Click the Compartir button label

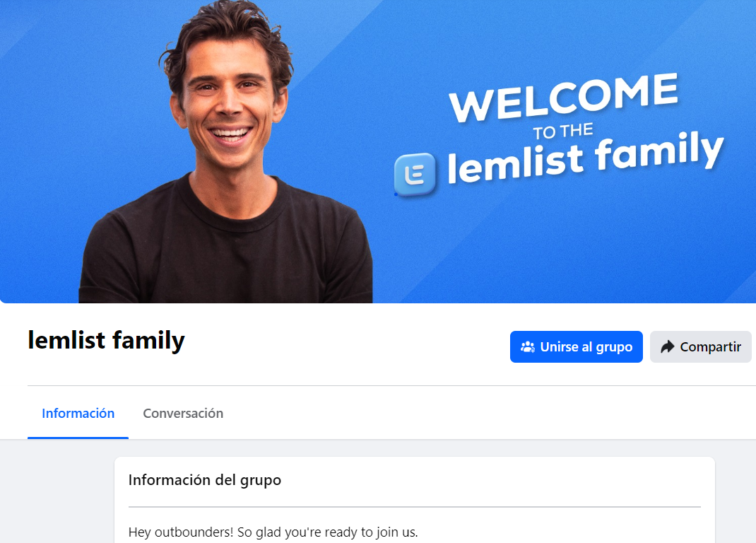pyautogui.click(x=710, y=346)
